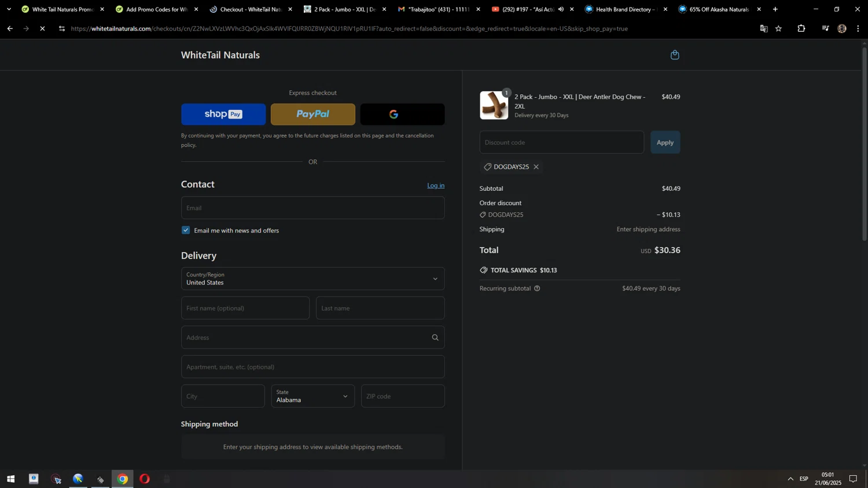This screenshot has height=488, width=868.
Task: Open the tab search dropdown arrow
Action: click(9, 9)
